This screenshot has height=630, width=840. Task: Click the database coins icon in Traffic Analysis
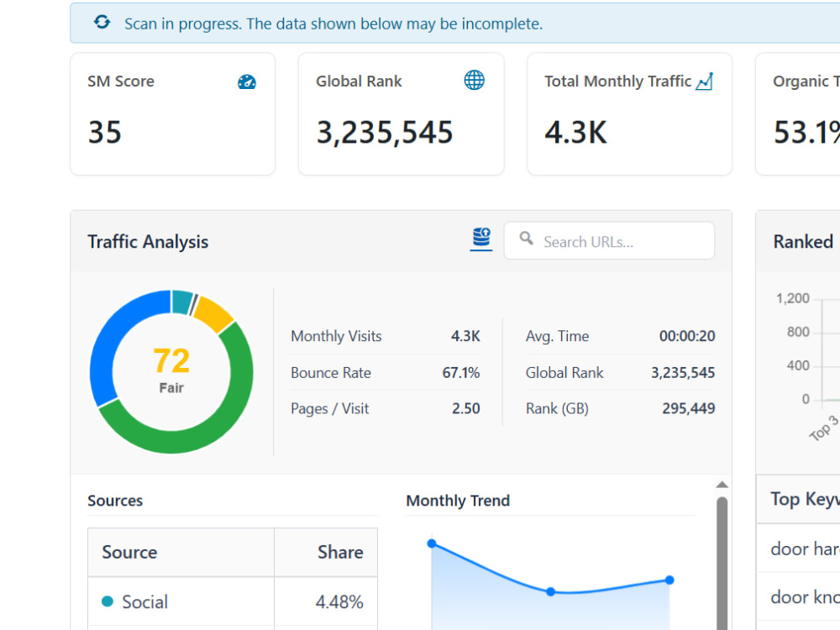[481, 239]
